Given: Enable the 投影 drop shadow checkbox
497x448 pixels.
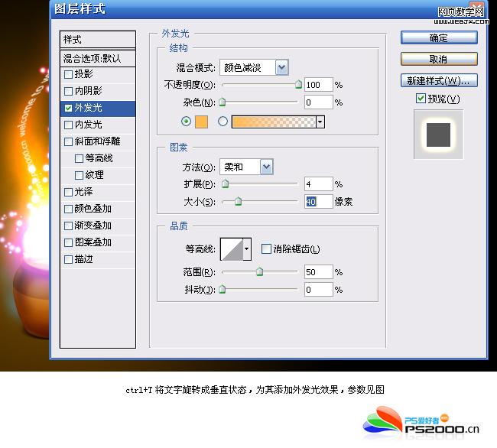Looking at the screenshot, I should (68, 74).
